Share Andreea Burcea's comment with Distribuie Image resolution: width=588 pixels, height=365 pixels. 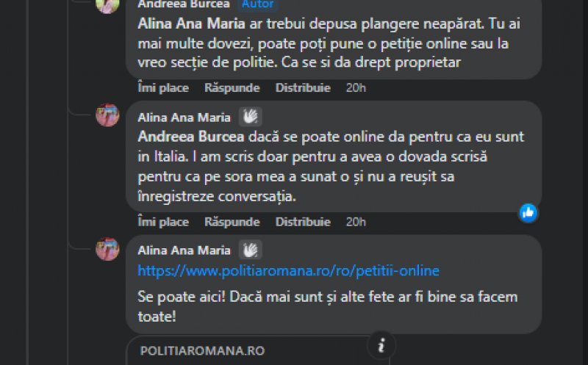(303, 87)
